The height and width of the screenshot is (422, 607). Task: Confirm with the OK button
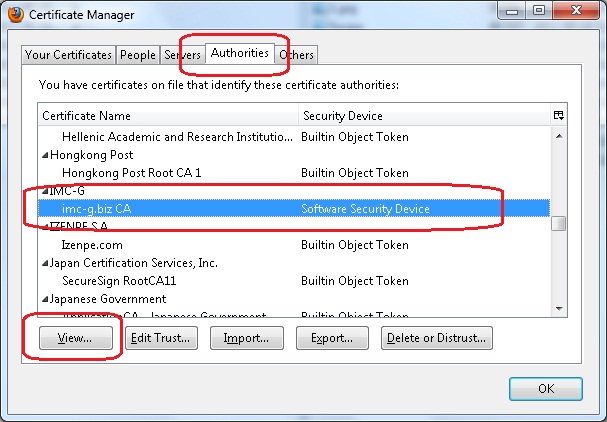[x=545, y=388]
